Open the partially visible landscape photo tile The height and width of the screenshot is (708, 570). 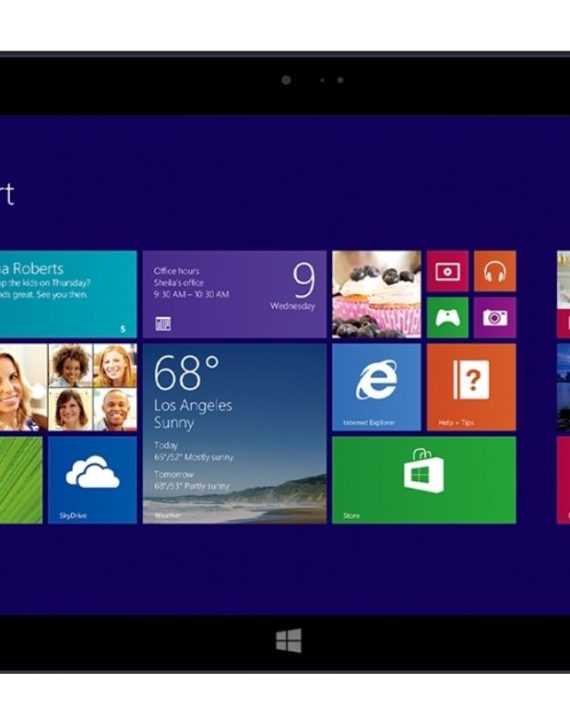coord(563,387)
